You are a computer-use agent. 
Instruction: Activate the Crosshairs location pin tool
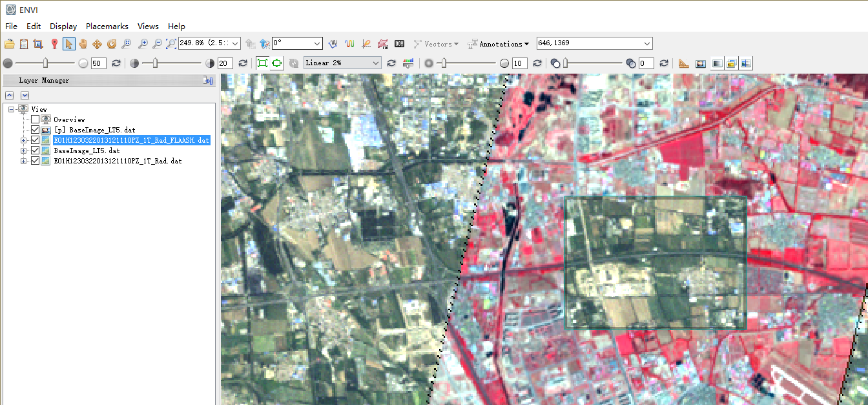[54, 44]
